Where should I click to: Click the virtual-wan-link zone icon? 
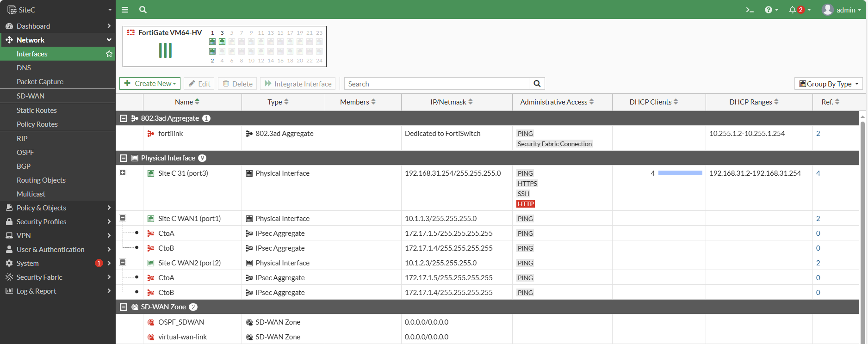pyautogui.click(x=151, y=337)
